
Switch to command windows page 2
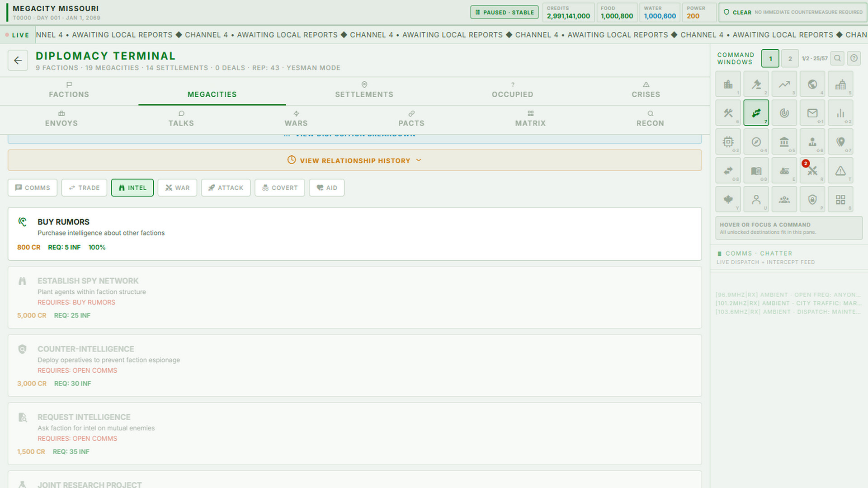(x=790, y=58)
